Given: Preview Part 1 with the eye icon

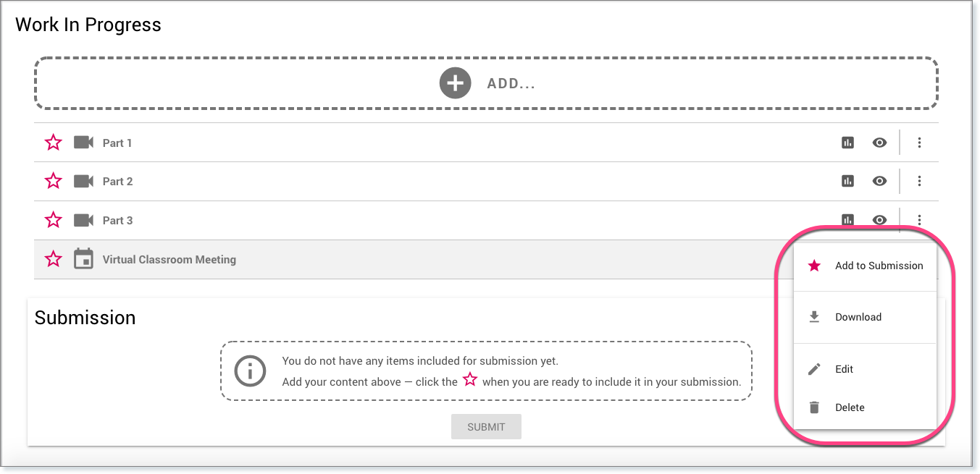Looking at the screenshot, I should [879, 143].
